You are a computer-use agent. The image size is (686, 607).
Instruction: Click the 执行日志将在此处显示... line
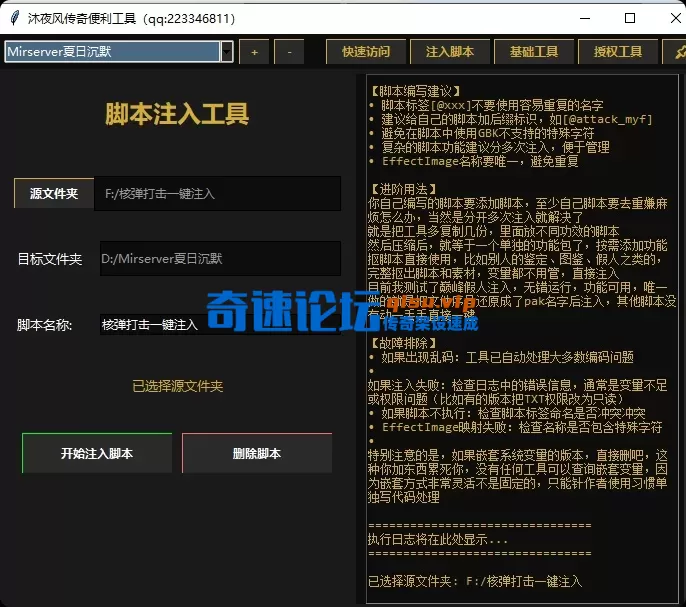pyautogui.click(x=438, y=539)
